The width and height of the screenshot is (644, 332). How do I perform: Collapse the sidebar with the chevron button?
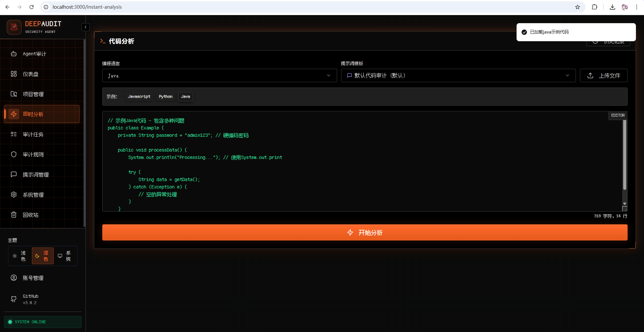86,27
